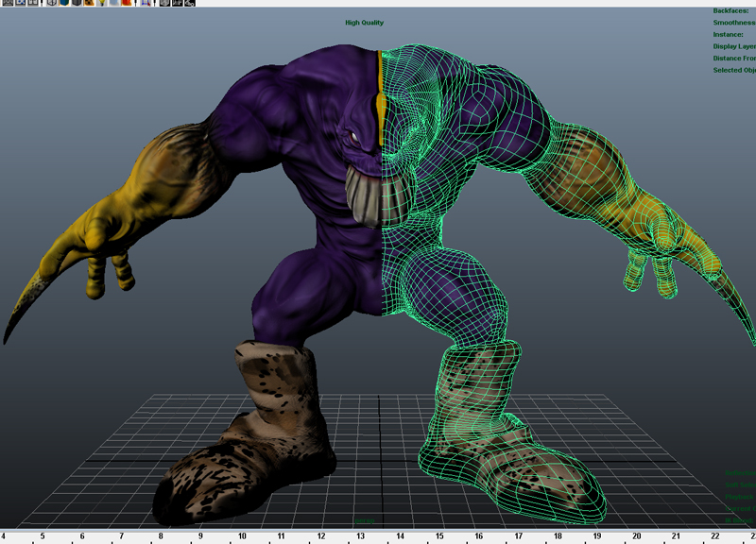The height and width of the screenshot is (544, 756).
Task: Jump to frame 6 on the timeline
Action: tap(82, 536)
